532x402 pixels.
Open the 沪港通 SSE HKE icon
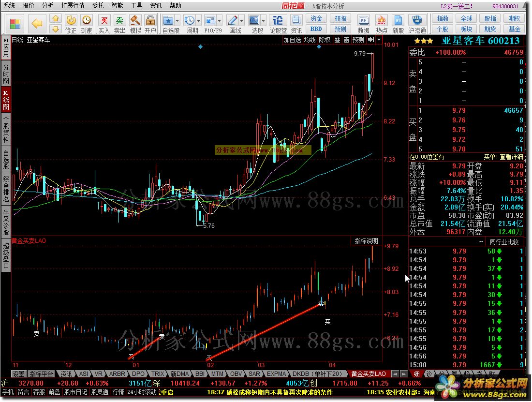417,20
